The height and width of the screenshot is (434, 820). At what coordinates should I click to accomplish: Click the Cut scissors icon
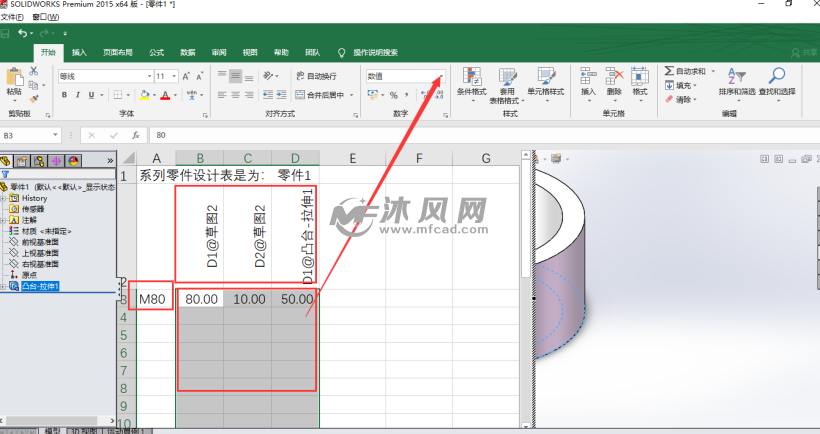coord(34,71)
